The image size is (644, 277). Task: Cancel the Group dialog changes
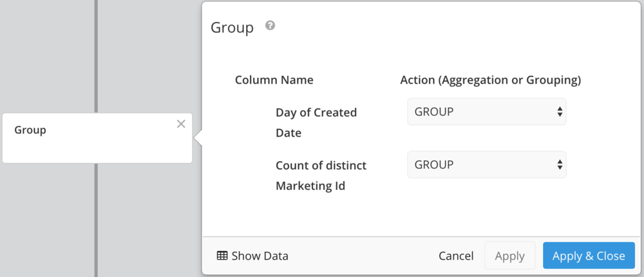click(x=456, y=256)
